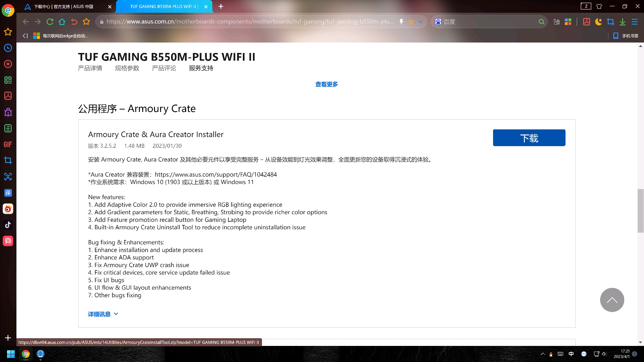
Task: Open the sidebar green notes icon
Action: click(x=8, y=128)
